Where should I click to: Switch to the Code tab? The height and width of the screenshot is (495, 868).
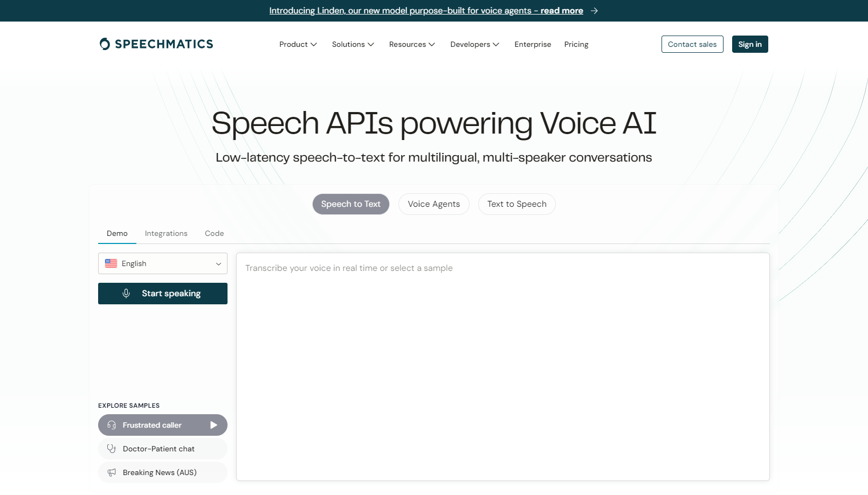click(214, 233)
